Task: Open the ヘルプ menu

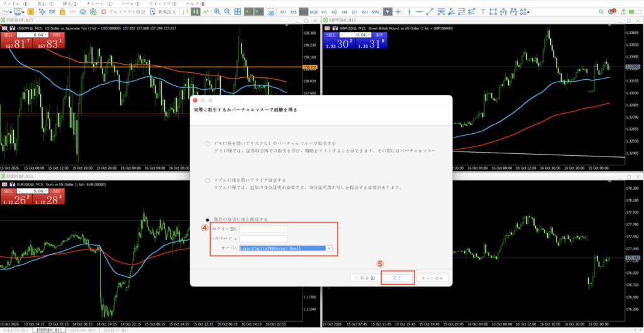Action: point(196,3)
